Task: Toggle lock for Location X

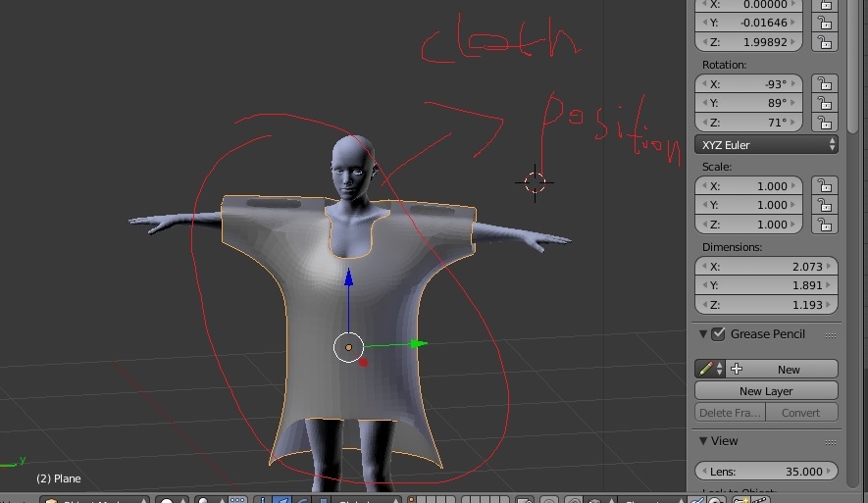Action: pos(825,5)
